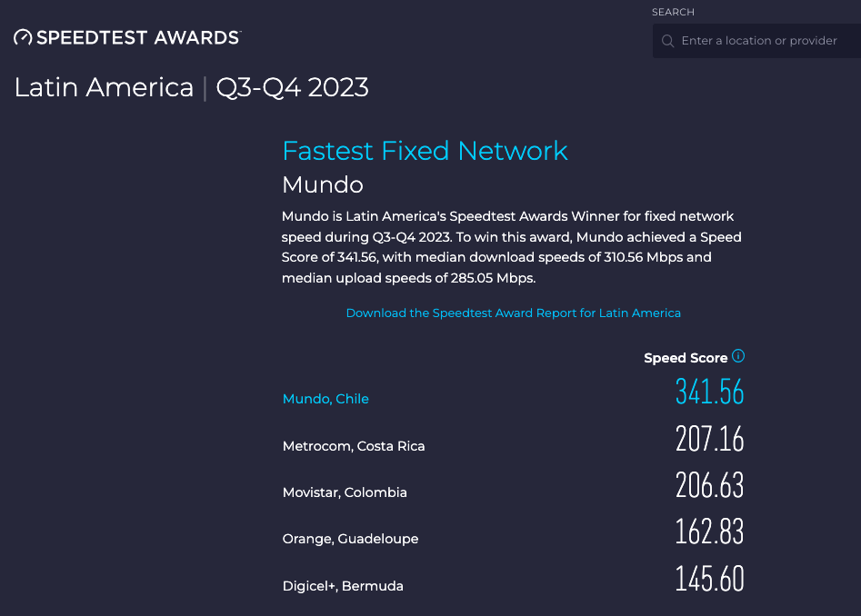Click the 207.16 speed score value

click(x=710, y=439)
